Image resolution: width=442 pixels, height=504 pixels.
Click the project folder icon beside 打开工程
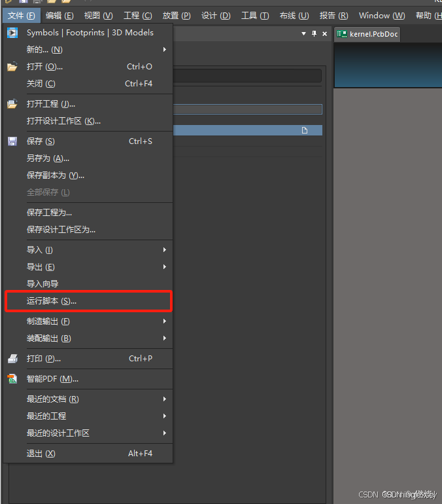(x=12, y=104)
